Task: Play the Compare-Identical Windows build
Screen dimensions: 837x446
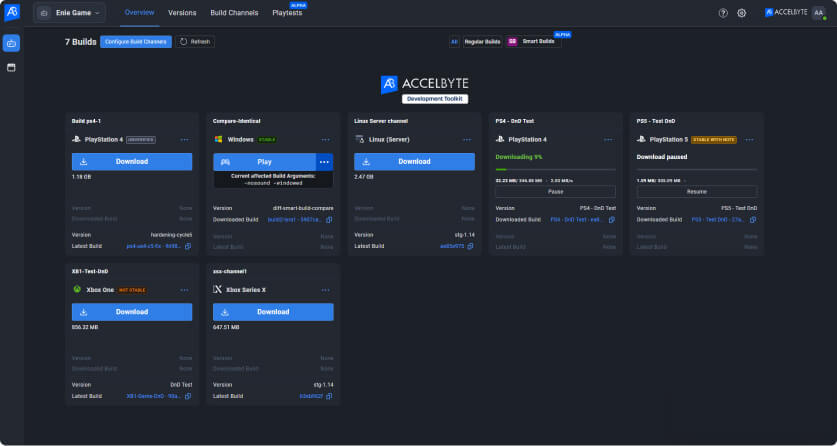Action: [265, 162]
